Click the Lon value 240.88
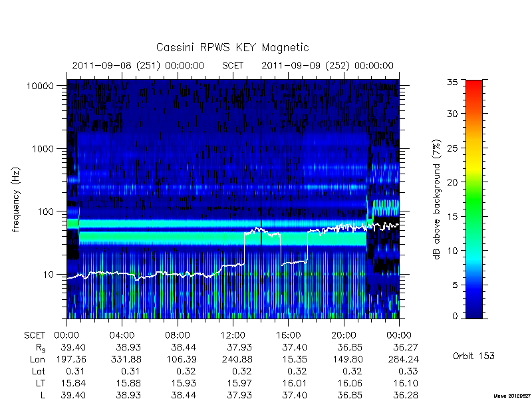The width and height of the screenshot is (532, 399). [237, 359]
